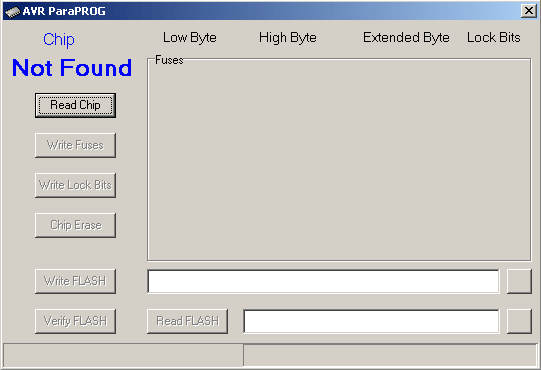The image size is (541, 370).
Task: Click the blank browse button beside Read FLASH field
Action: tap(519, 321)
